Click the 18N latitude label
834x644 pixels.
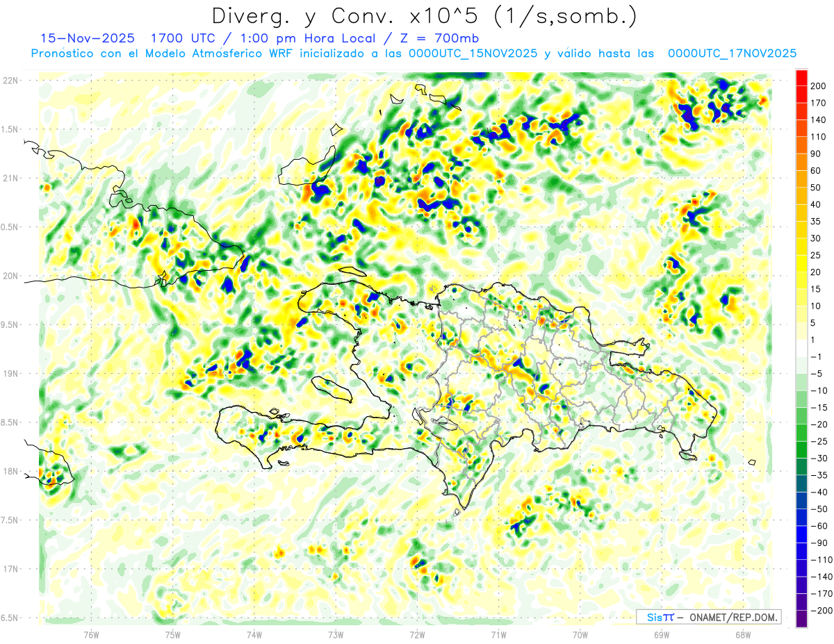click(x=11, y=472)
